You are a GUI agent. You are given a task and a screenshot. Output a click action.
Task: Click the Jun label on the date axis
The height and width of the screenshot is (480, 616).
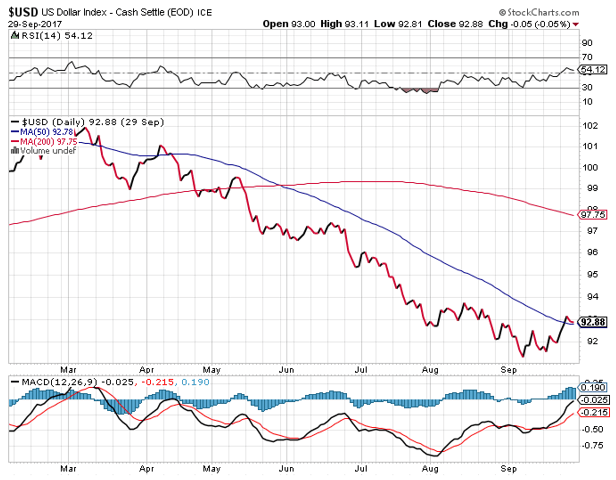pyautogui.click(x=287, y=468)
